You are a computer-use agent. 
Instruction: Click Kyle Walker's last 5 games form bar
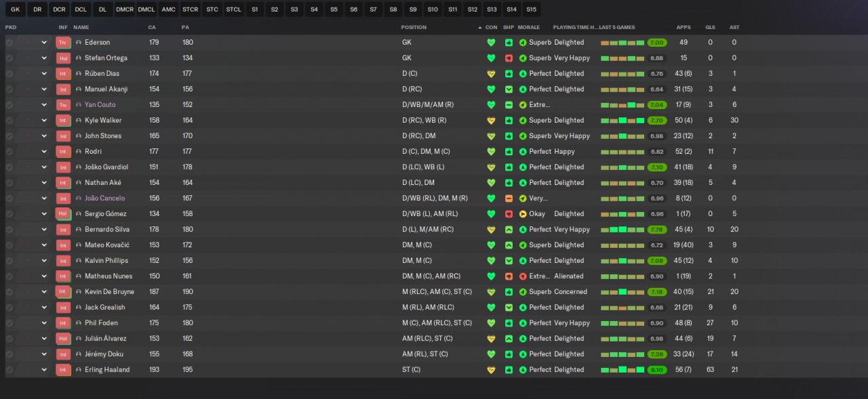(623, 120)
